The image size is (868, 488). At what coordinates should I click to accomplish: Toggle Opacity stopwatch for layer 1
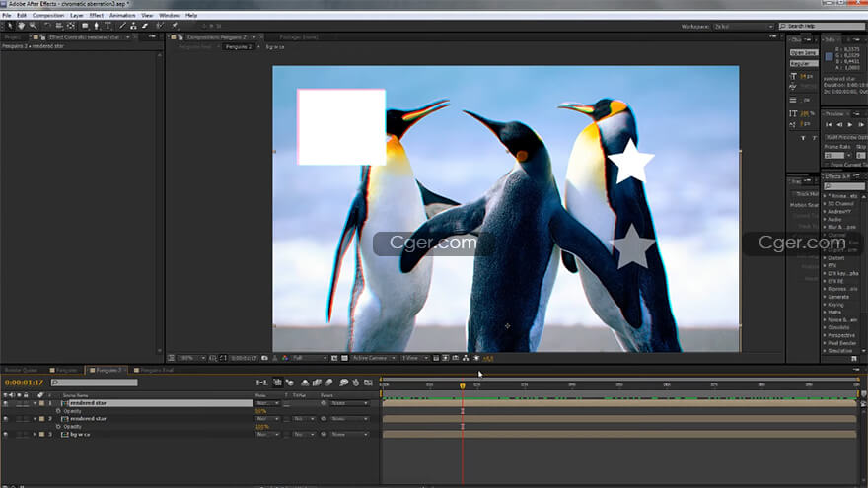click(58, 411)
